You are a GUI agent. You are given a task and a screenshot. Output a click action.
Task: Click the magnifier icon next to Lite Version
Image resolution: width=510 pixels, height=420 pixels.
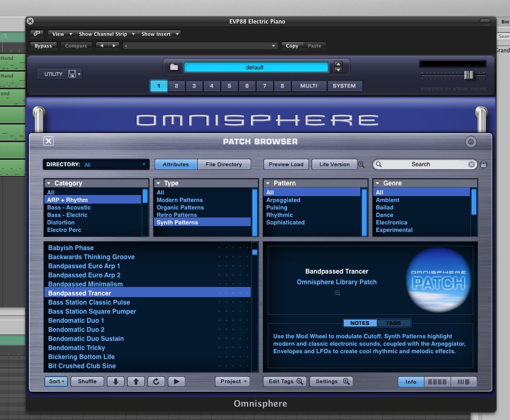[361, 164]
